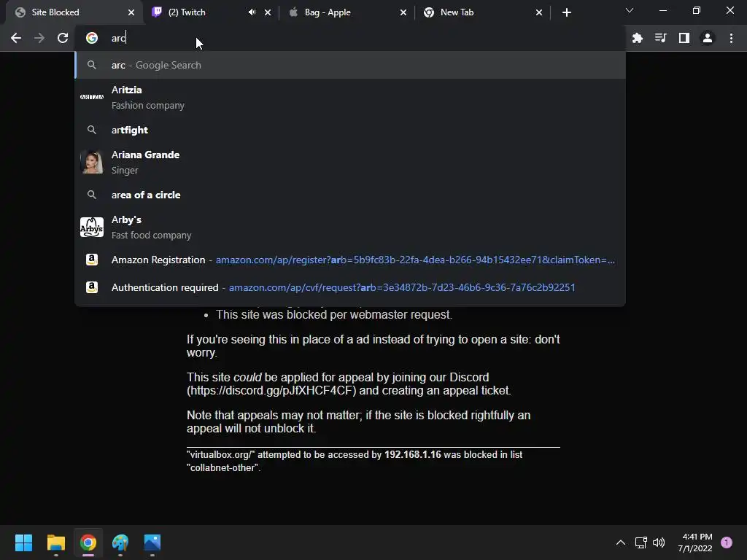The height and width of the screenshot is (560, 747).
Task: Click the 'blocked per webmaster request' bullet text
Action: 334,315
